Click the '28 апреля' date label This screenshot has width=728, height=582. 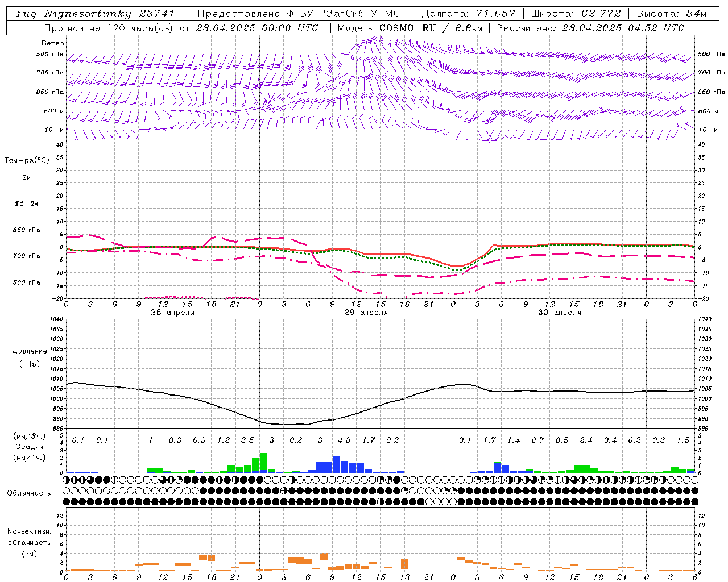point(173,313)
